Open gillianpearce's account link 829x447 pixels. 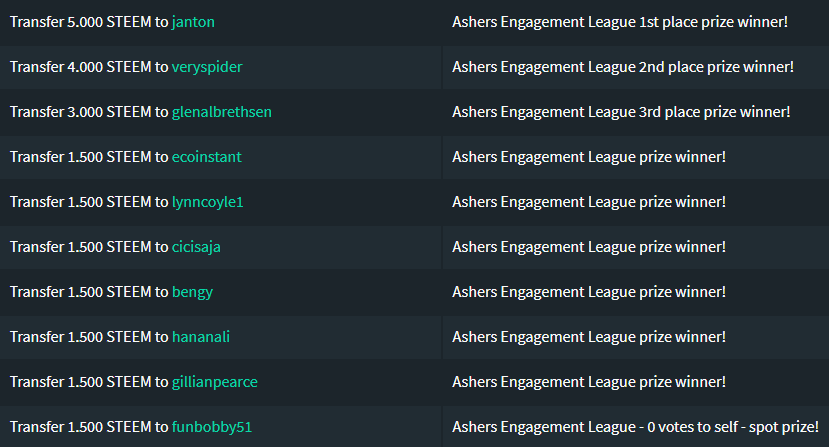click(x=215, y=382)
